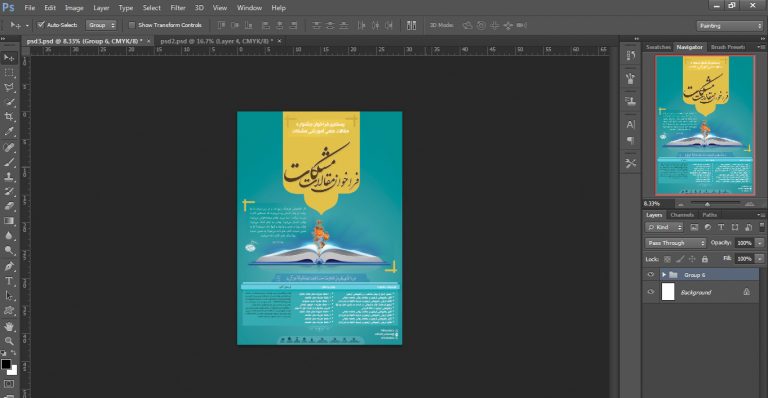
Task: Select the Hand tool
Action: (x=9, y=327)
